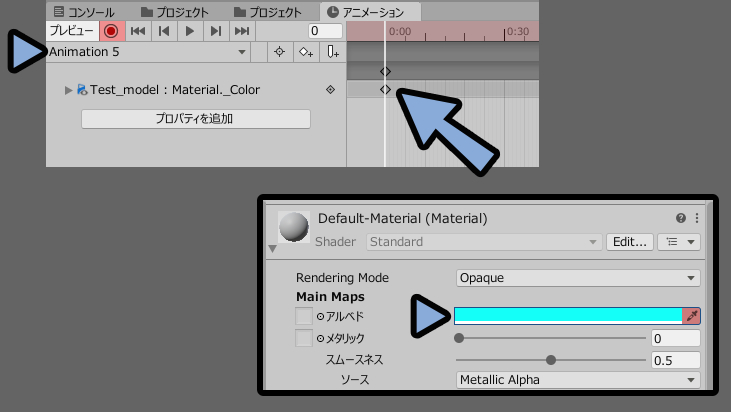Click the Default-Material (Material) title

click(403, 219)
